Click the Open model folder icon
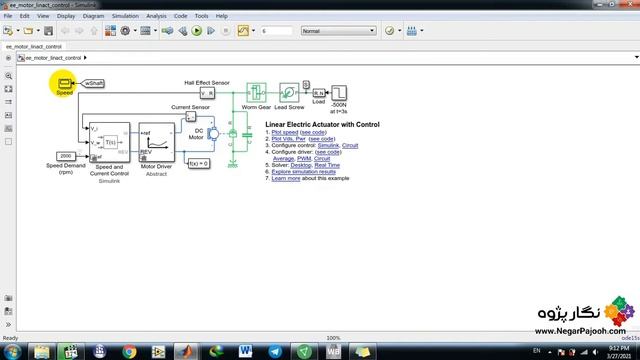640x360 pixels. point(28,31)
